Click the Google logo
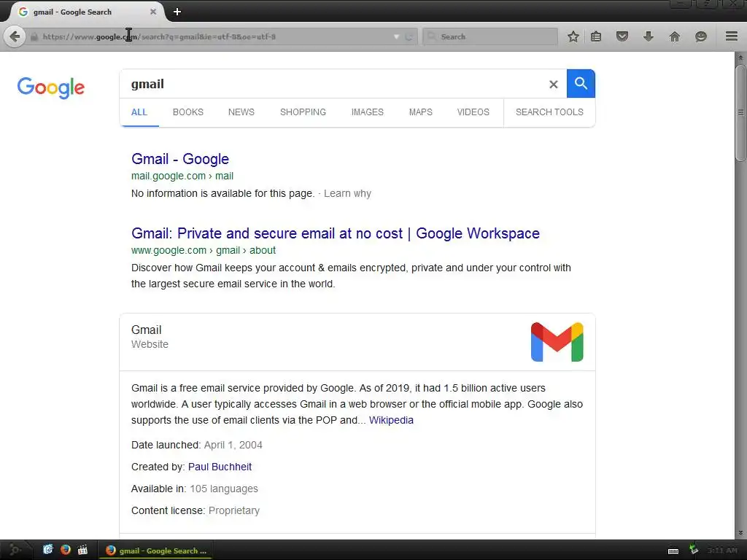The height and width of the screenshot is (560, 747). pyautogui.click(x=51, y=87)
